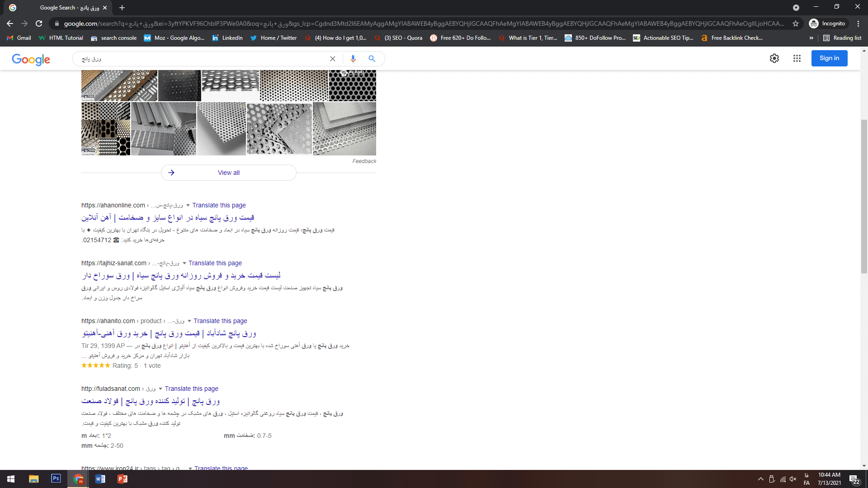Translate the fuladsanat.com result page
868x488 pixels.
pos(191,389)
